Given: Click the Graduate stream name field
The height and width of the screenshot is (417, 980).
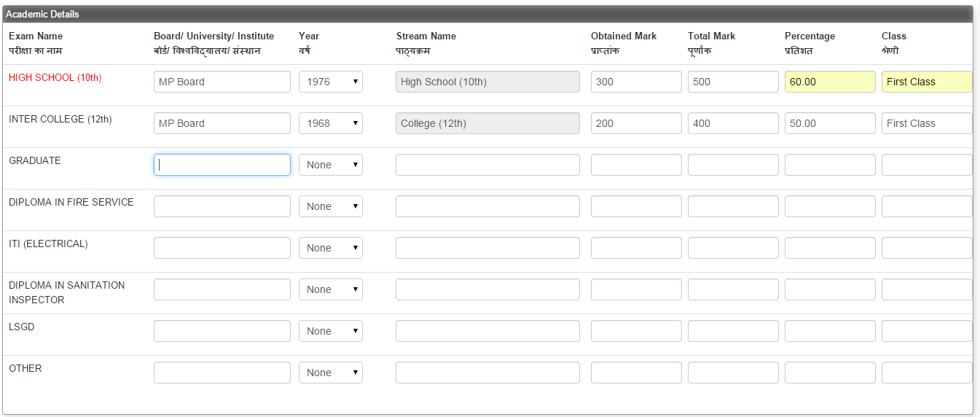Looking at the screenshot, I should tap(487, 165).
